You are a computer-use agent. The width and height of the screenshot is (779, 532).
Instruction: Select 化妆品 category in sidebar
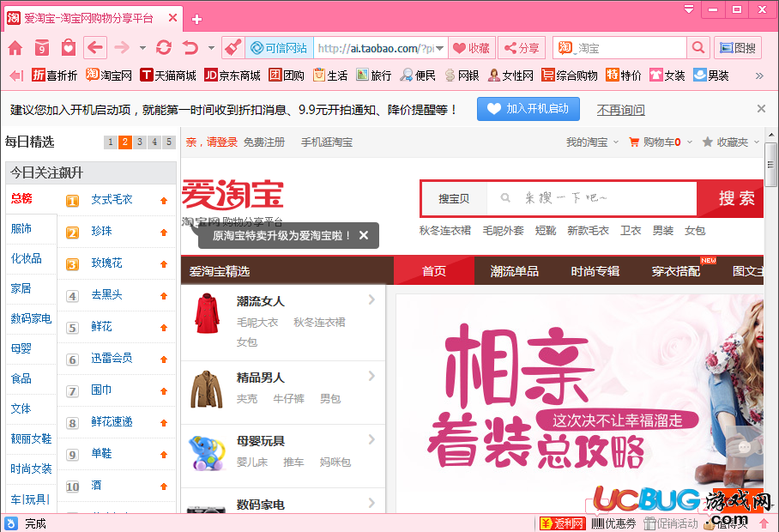[27, 258]
